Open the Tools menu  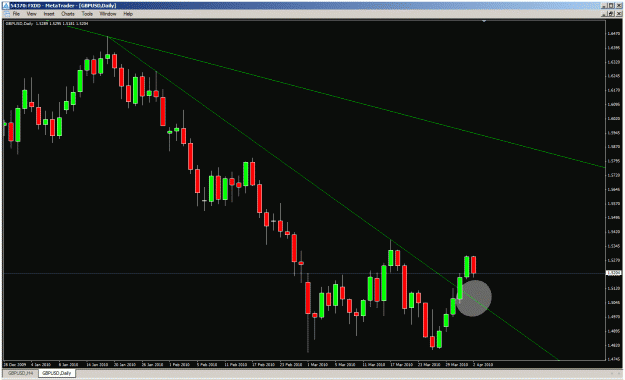tap(87, 14)
